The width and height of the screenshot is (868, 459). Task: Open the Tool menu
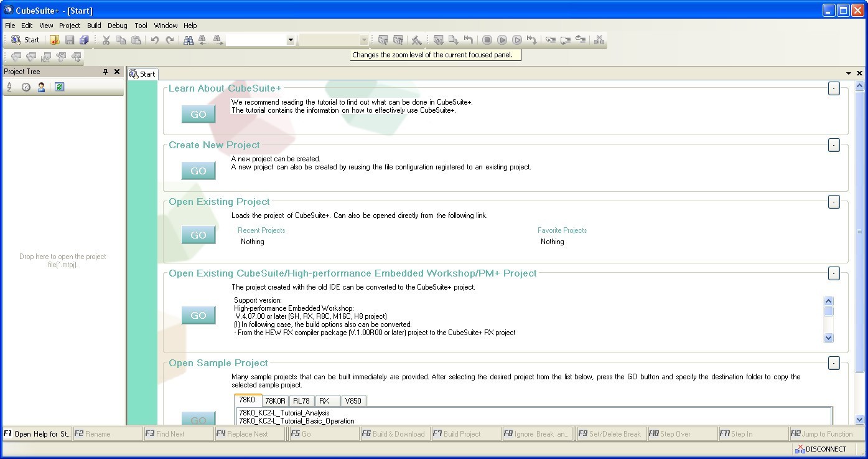pos(141,26)
